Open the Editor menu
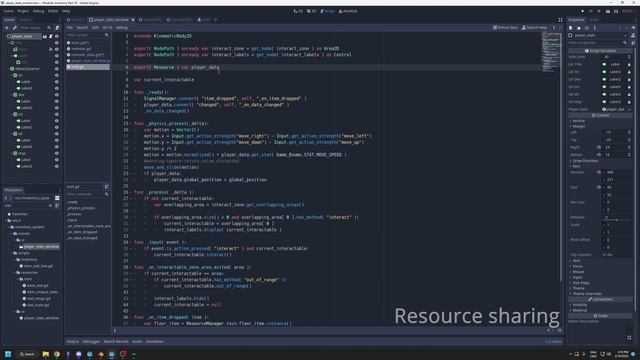640x360 pixels. pyautogui.click(x=53, y=11)
